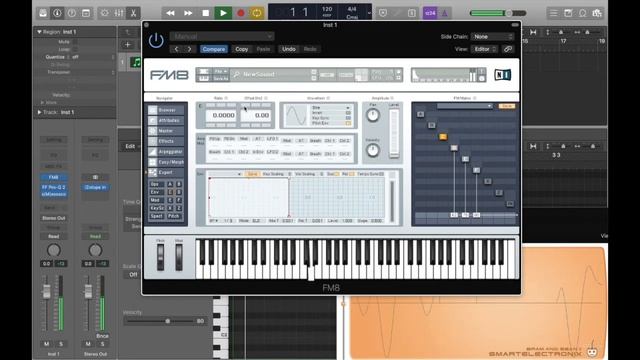The height and width of the screenshot is (360, 640).
Task: Toggle the metronome button beside count-in
Action: click(x=444, y=13)
